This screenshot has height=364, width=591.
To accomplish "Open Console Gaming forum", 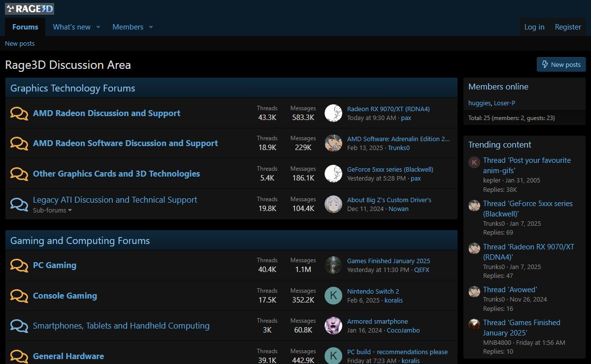I will click(x=65, y=296).
